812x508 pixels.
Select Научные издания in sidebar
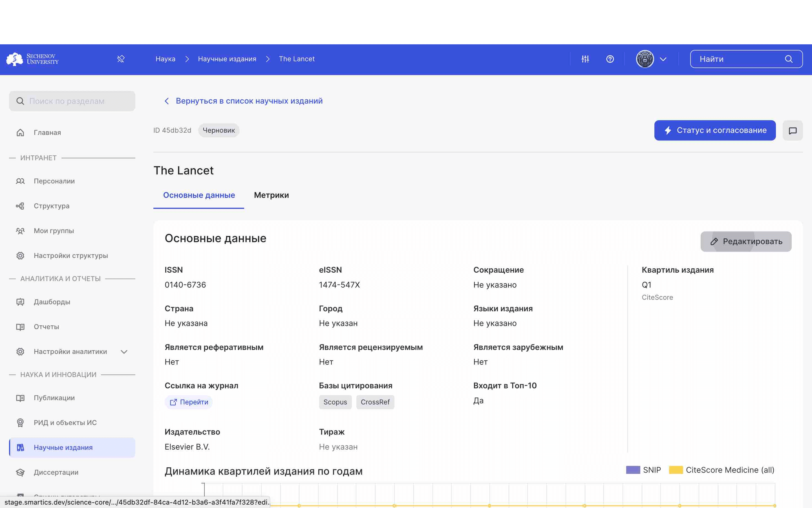[72, 448]
